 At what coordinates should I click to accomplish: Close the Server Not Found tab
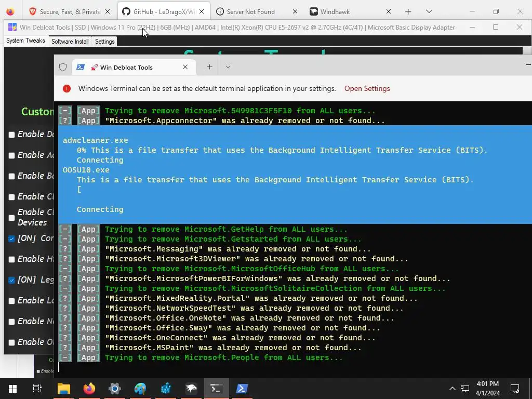(x=295, y=11)
